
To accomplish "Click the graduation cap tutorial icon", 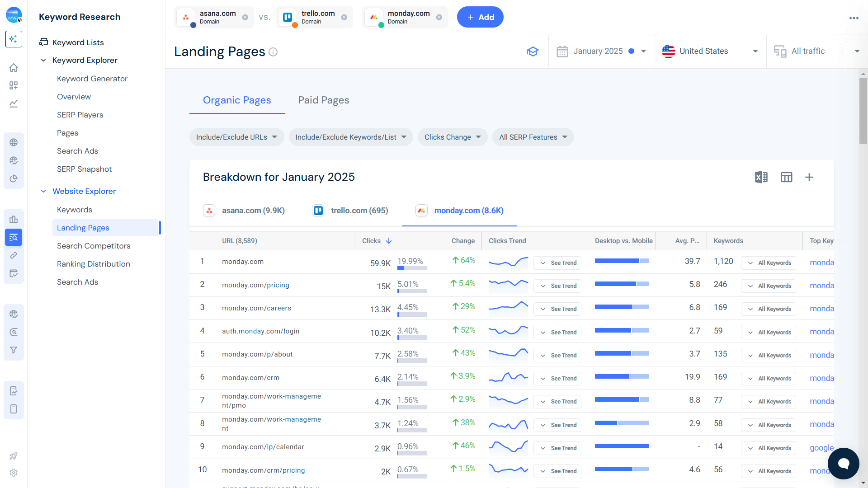I will (533, 52).
